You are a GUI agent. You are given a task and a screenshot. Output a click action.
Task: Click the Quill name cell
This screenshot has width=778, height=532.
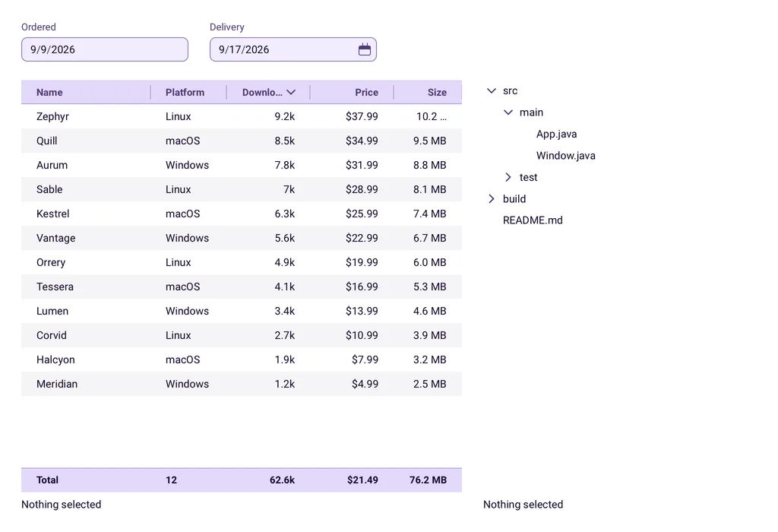[46, 141]
